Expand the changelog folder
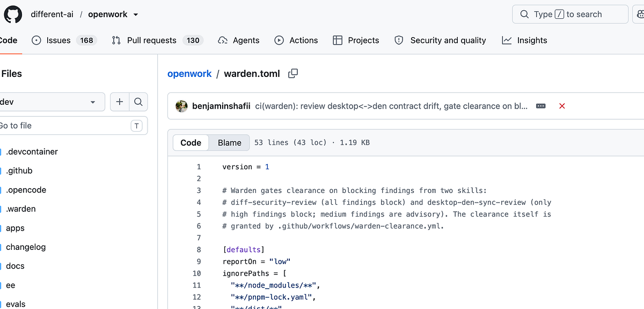 point(26,247)
